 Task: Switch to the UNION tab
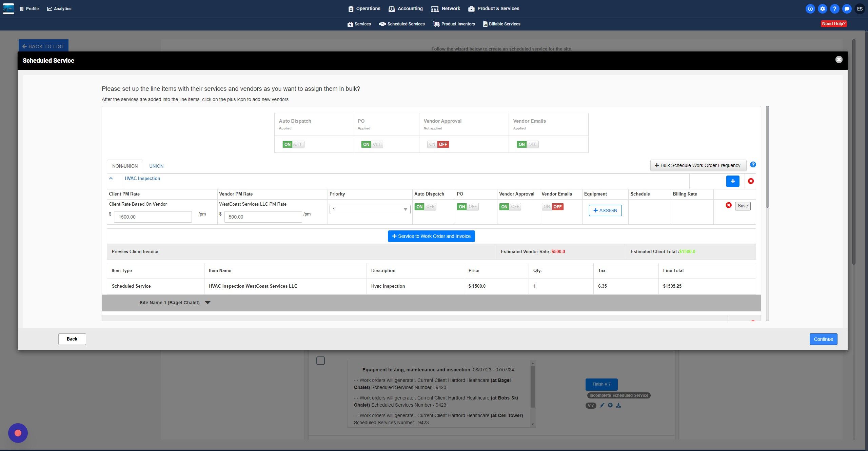[x=156, y=166]
